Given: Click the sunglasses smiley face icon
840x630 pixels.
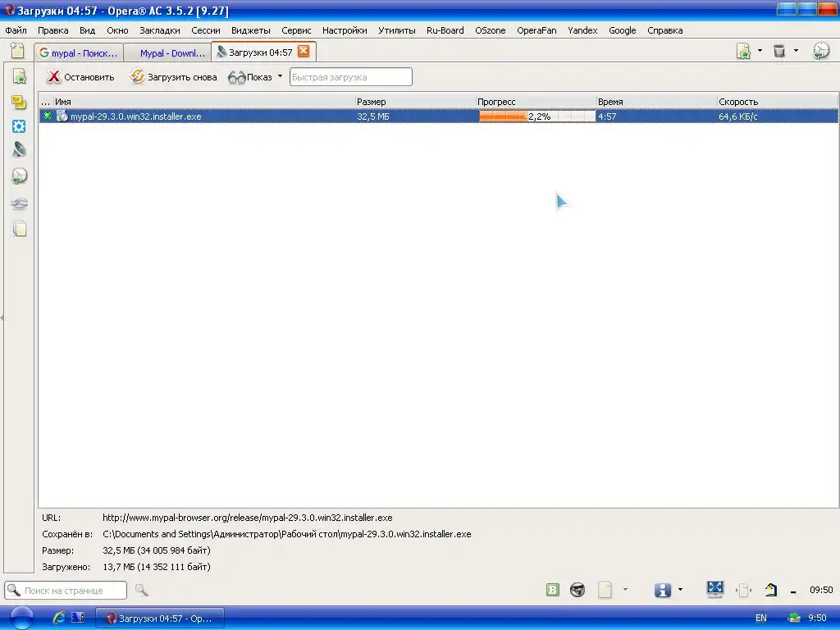Looking at the screenshot, I should tap(577, 590).
